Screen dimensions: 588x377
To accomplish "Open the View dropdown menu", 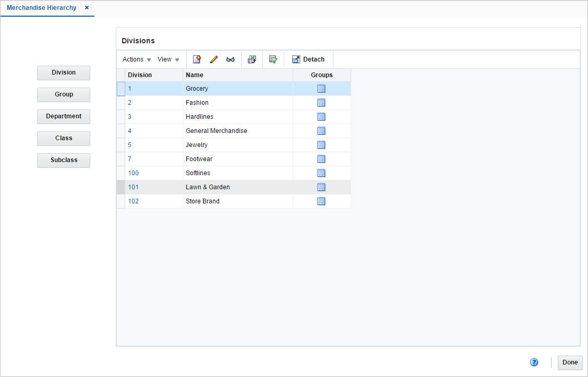I will pos(169,59).
